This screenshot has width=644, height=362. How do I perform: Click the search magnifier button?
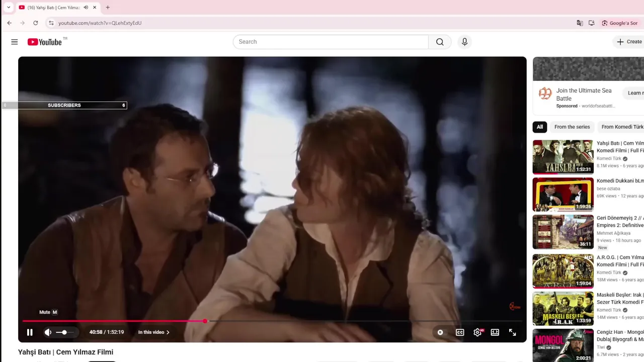(x=440, y=42)
